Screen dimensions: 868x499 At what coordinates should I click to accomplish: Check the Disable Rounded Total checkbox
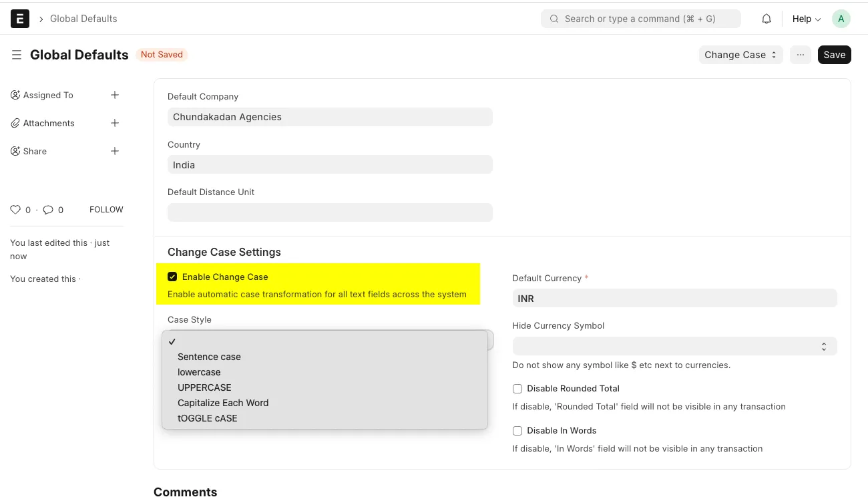[x=517, y=388]
